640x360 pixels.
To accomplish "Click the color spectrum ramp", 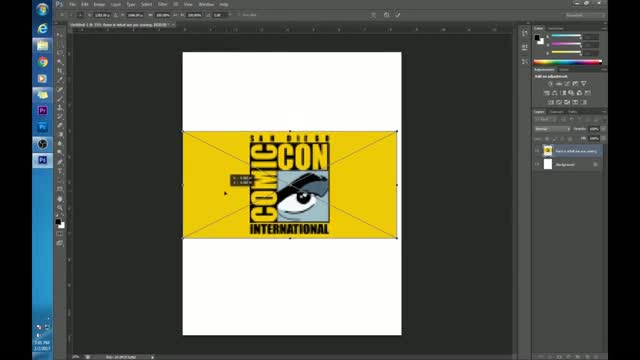I will click(x=567, y=62).
